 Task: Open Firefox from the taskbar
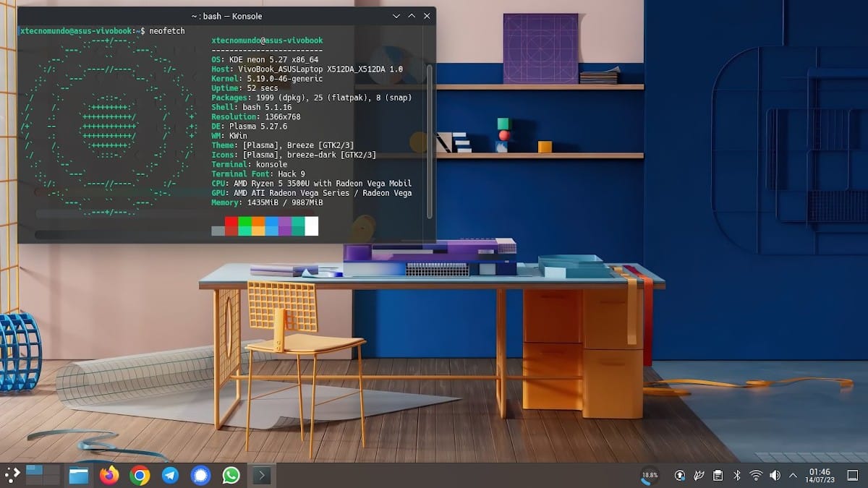coord(109,475)
